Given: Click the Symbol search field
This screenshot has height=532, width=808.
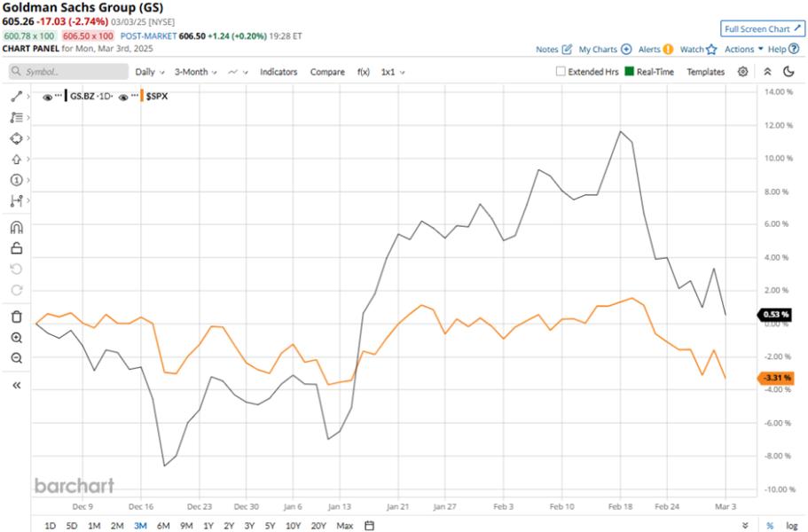Looking at the screenshot, I should [68, 72].
